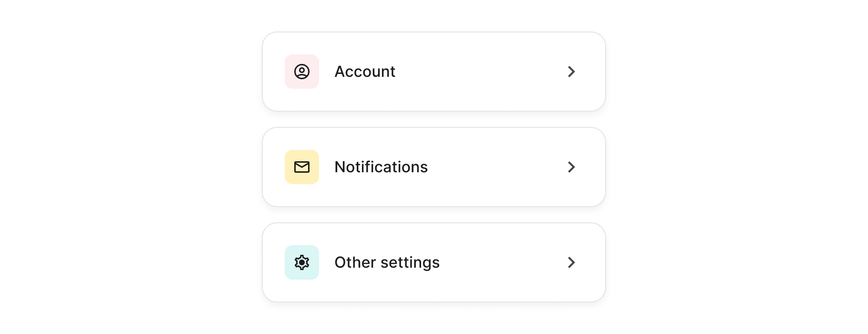The height and width of the screenshot is (334, 868).
Task: Open the Account settings card
Action: (x=434, y=72)
